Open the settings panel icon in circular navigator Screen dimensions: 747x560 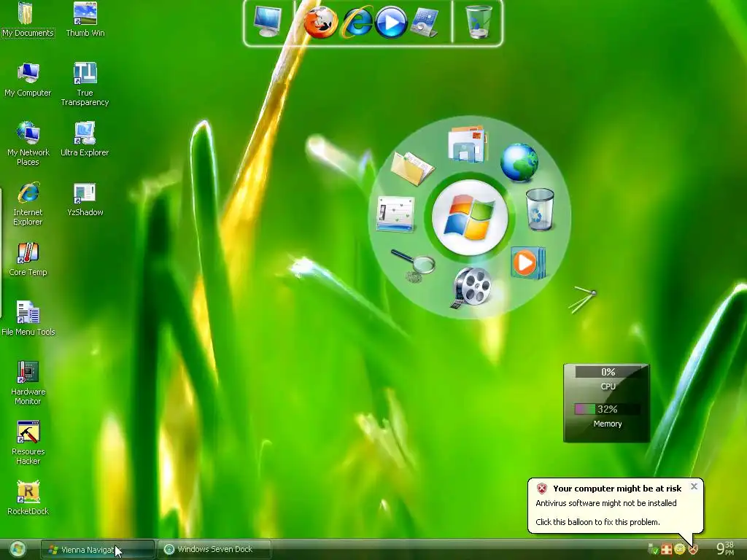[395, 214]
